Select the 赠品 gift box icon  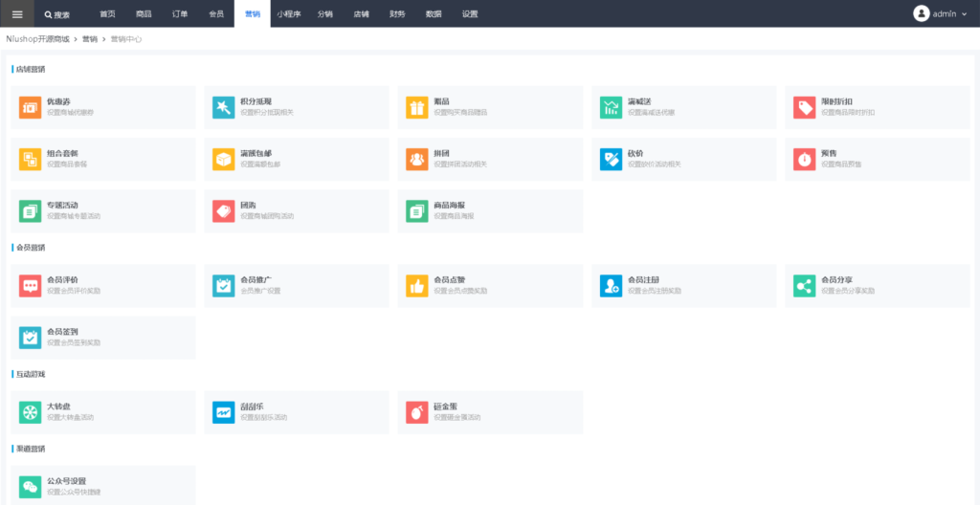click(416, 108)
